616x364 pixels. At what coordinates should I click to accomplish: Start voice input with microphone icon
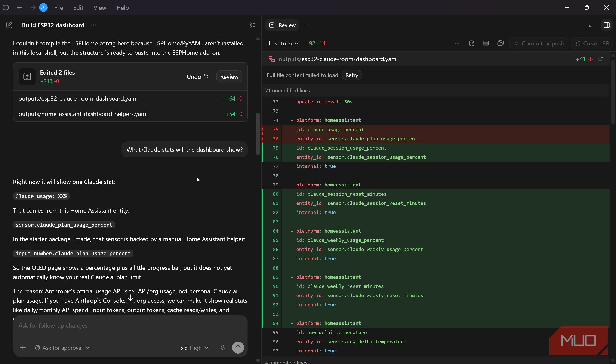[x=222, y=348]
